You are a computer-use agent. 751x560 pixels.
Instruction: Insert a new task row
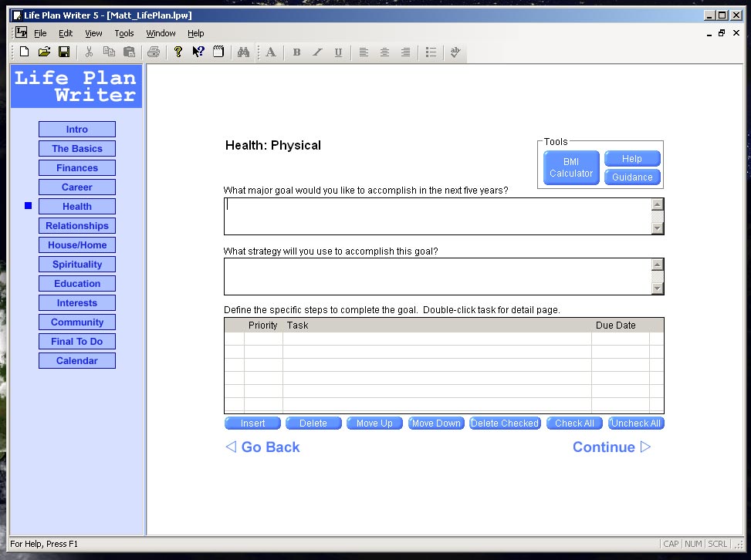[x=252, y=423]
